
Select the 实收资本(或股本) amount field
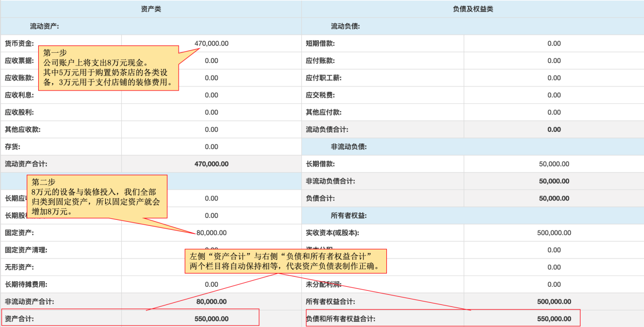(553, 233)
